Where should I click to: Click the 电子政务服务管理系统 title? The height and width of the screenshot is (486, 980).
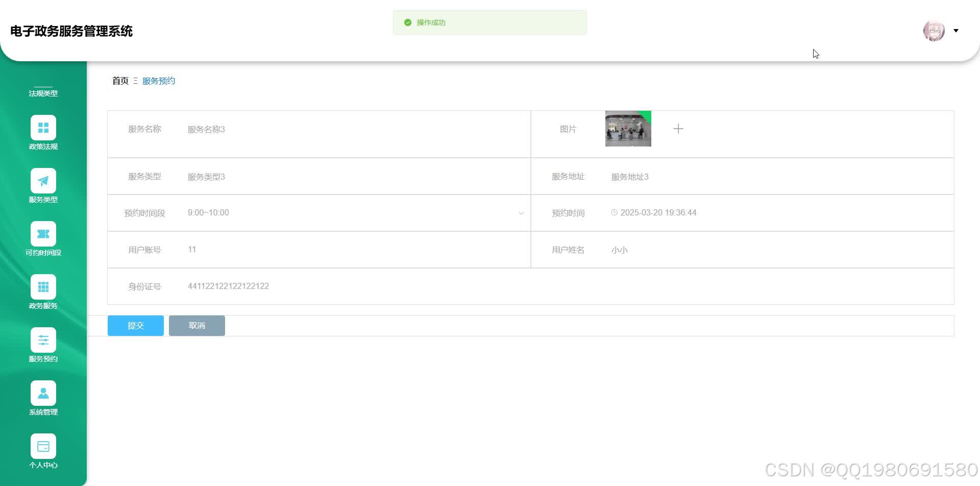[71, 31]
